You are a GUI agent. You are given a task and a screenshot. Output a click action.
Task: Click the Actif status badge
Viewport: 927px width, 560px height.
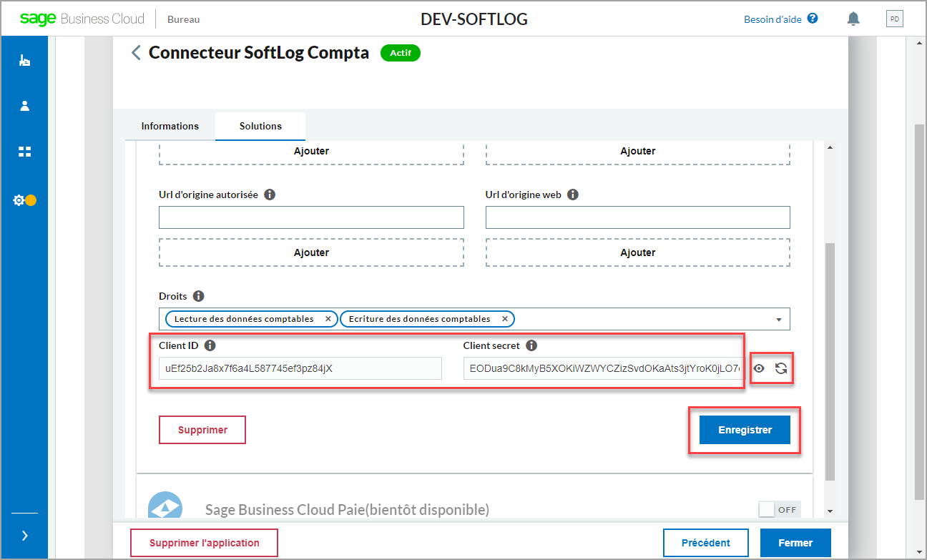tap(401, 53)
